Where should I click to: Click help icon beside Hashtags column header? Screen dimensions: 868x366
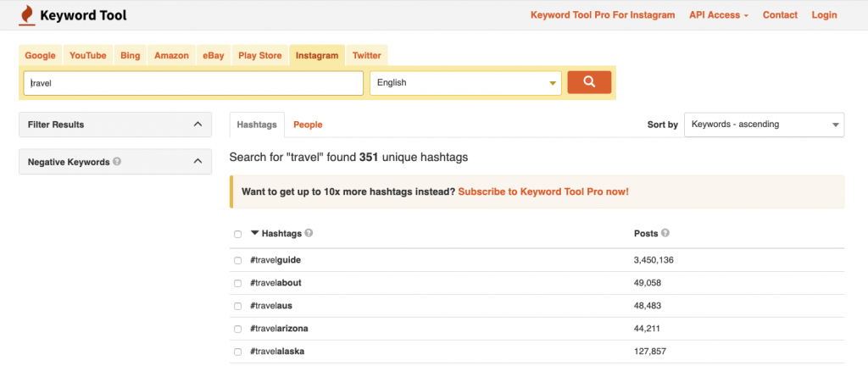[x=309, y=233]
